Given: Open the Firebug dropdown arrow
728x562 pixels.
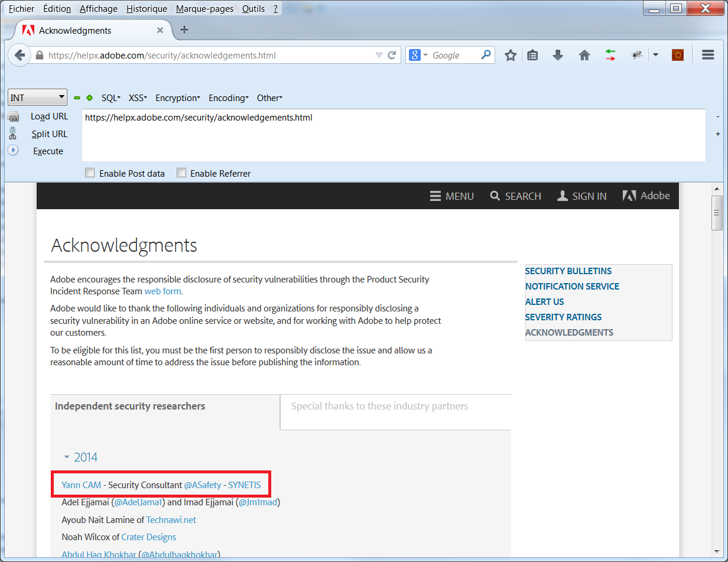Looking at the screenshot, I should pyautogui.click(x=655, y=55).
